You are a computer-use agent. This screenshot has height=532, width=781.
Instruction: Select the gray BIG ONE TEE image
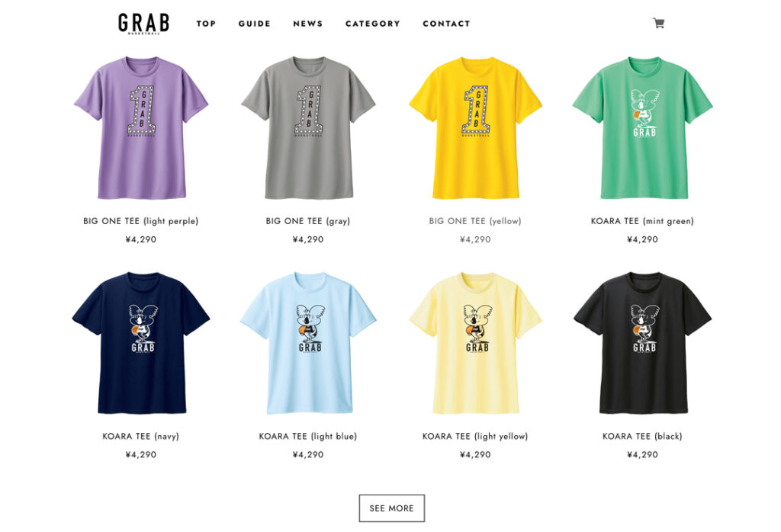coord(308,128)
